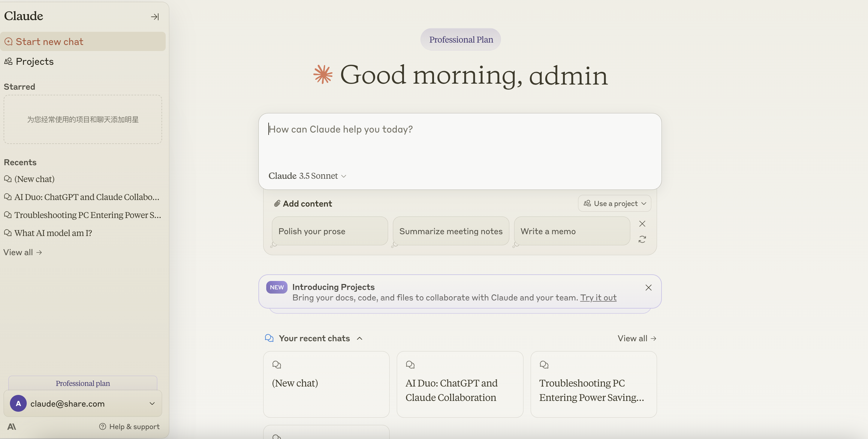Open the Troubleshooting PC chat card
This screenshot has height=439, width=868.
coord(593,384)
